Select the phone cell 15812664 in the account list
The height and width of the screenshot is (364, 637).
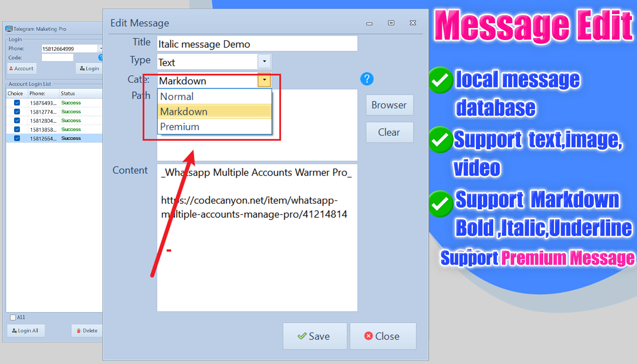tap(43, 138)
